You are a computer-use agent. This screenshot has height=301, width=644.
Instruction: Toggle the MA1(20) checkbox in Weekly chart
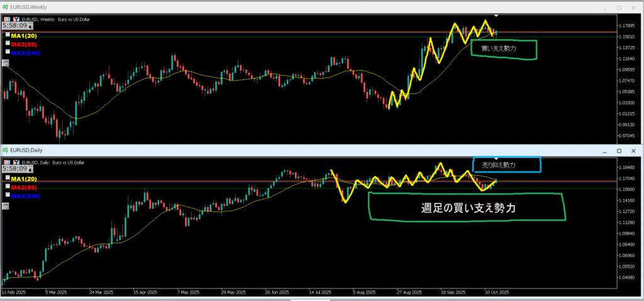(x=8, y=35)
